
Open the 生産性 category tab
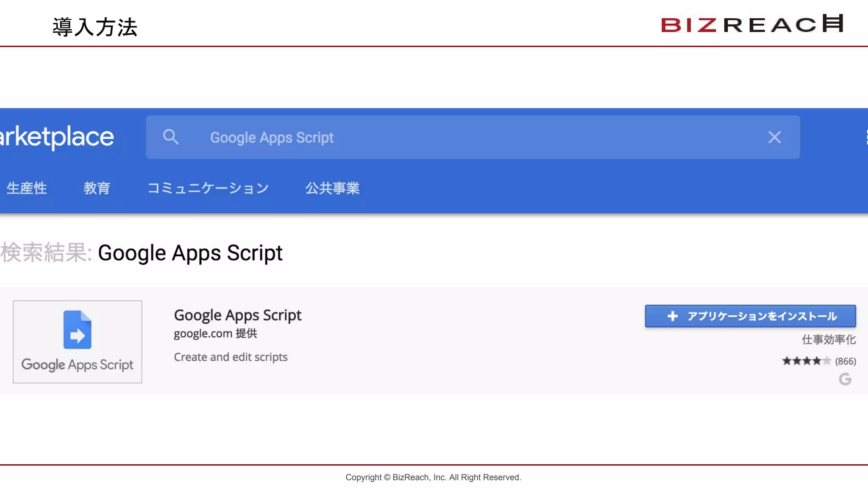pos(27,188)
